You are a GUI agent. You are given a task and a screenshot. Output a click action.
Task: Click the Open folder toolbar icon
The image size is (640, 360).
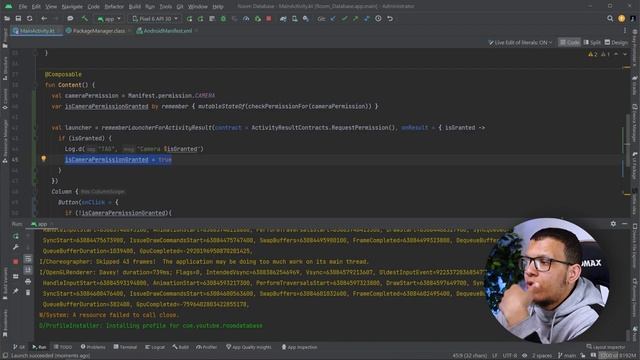pos(7,19)
